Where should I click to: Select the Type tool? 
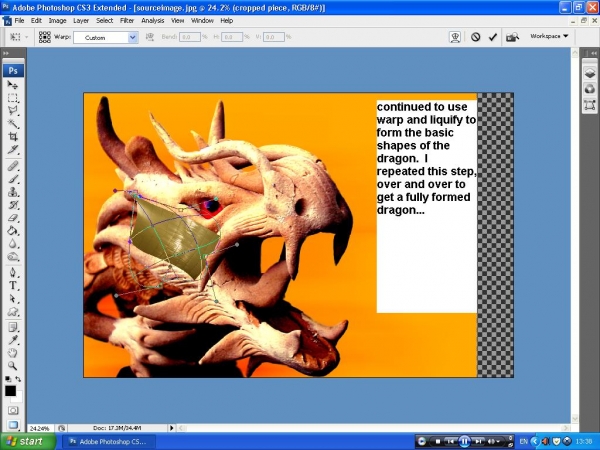pos(13,285)
